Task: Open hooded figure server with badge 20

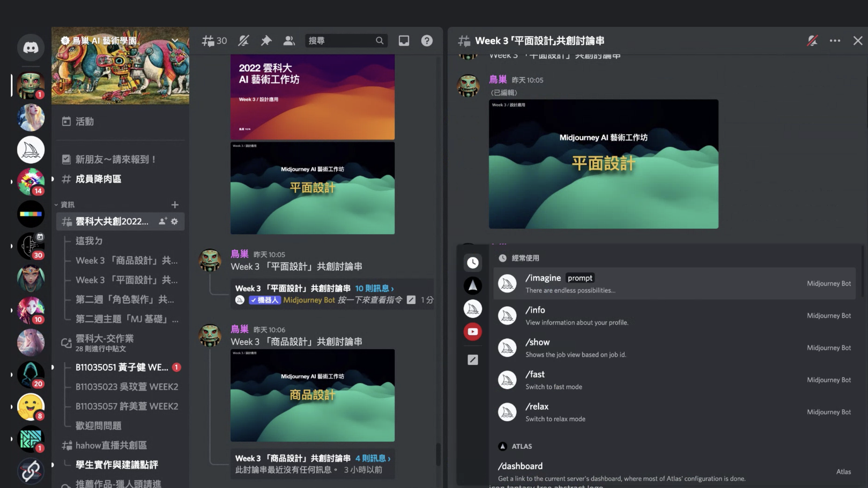Action: tap(31, 374)
